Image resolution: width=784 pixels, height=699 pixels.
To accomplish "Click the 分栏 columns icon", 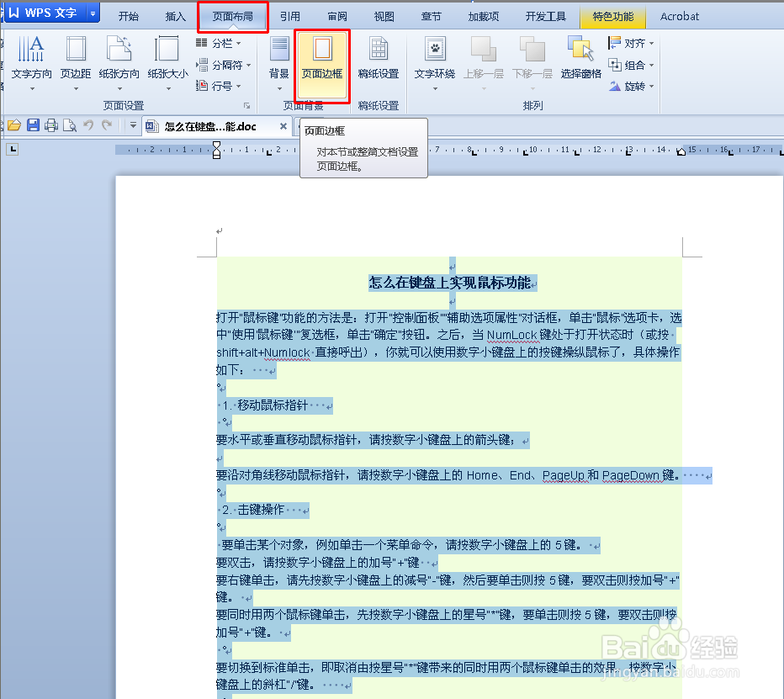I will point(202,43).
